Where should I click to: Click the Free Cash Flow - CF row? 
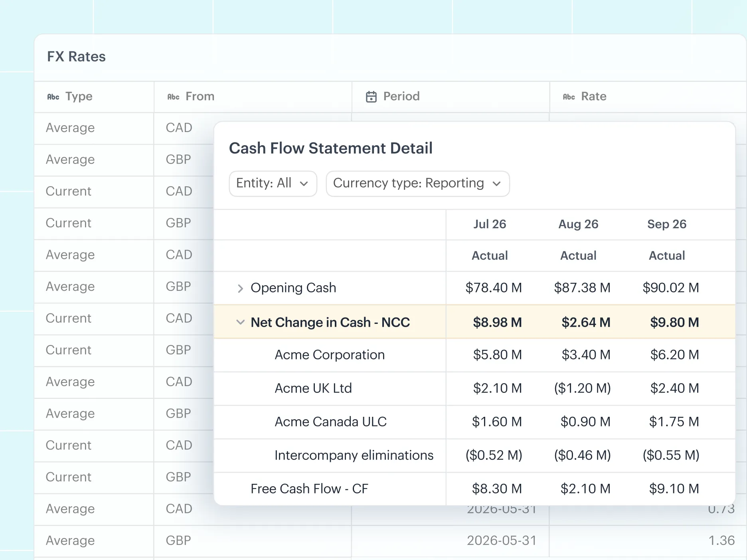pos(474,489)
